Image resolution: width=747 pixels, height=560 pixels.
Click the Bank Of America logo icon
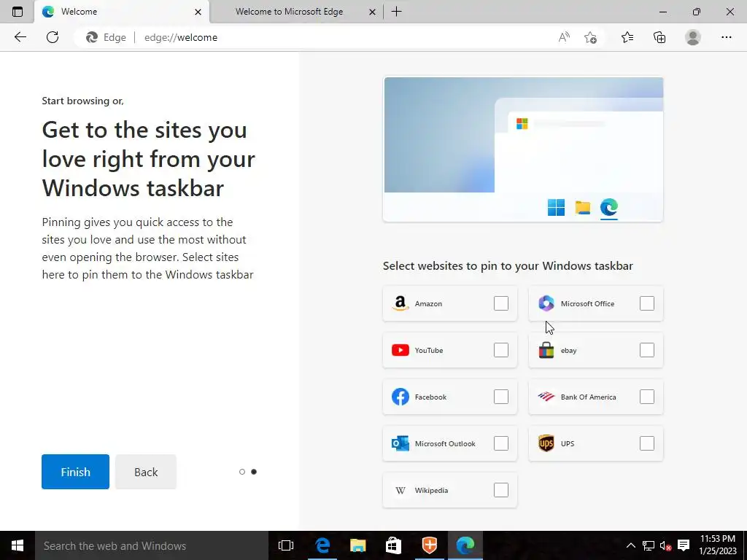pos(546,397)
